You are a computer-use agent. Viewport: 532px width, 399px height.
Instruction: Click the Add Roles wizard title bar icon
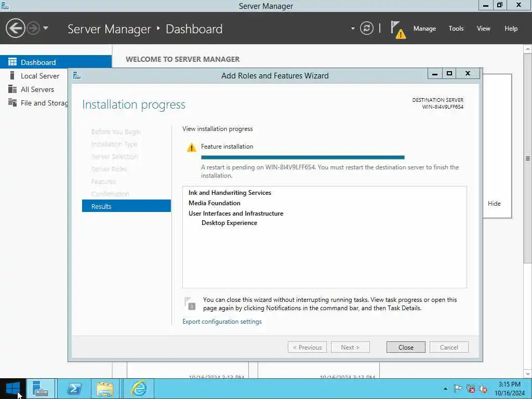coord(77,75)
